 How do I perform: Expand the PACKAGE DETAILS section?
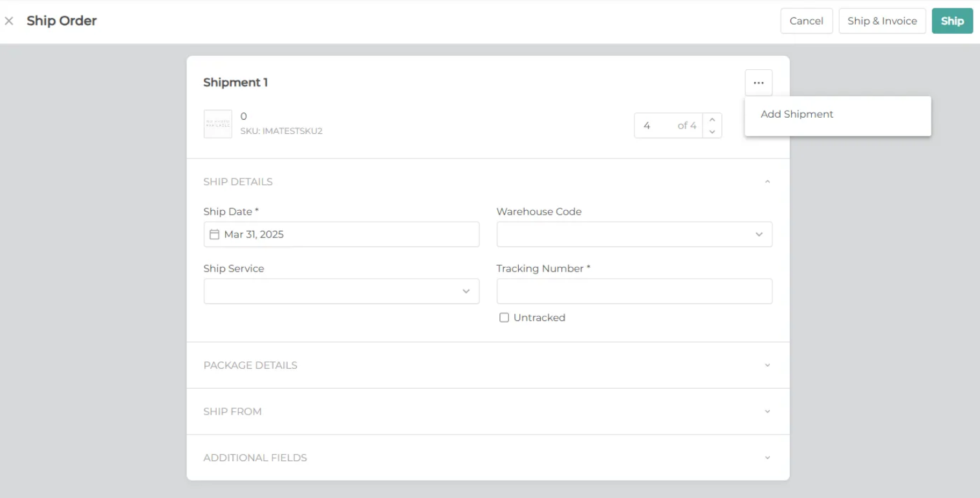coord(767,365)
